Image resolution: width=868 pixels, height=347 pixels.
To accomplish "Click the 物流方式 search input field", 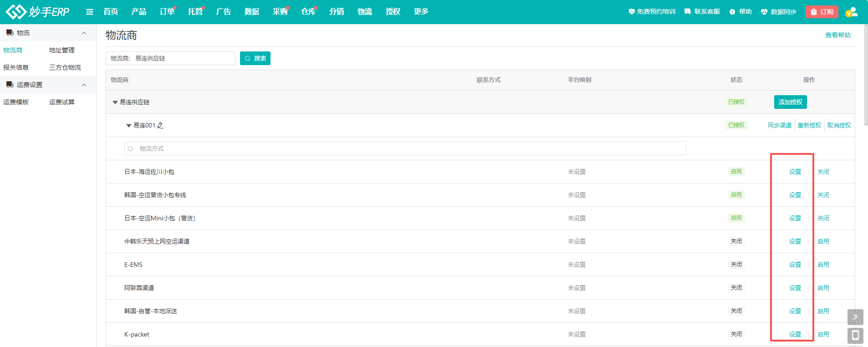I will coord(405,148).
